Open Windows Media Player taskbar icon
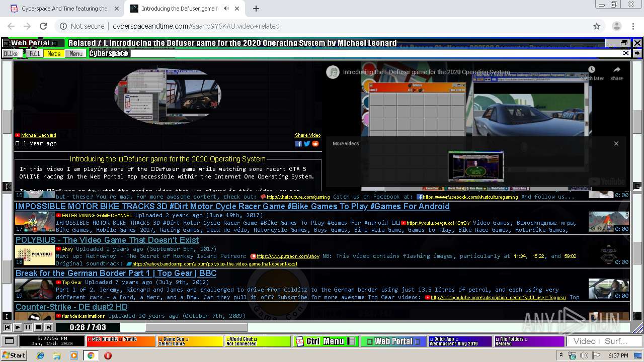This screenshot has width=644, height=362. (74, 355)
